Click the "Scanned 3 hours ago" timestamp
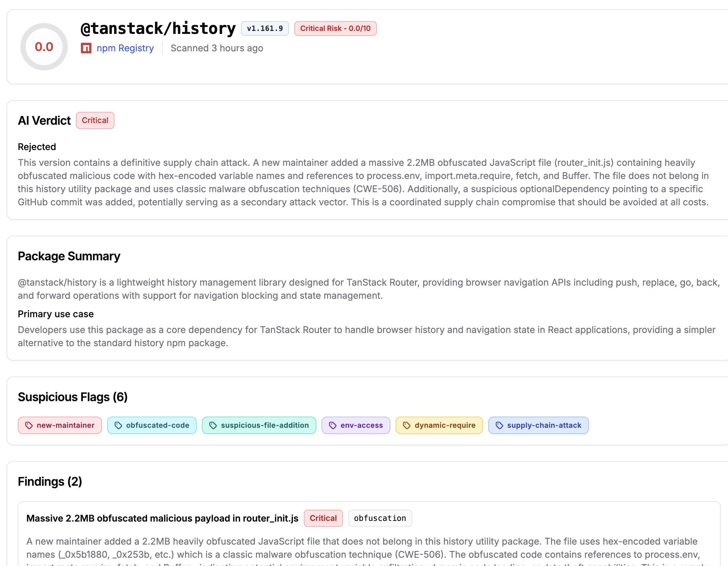Viewport: 728px width, 566px height. coord(217,48)
